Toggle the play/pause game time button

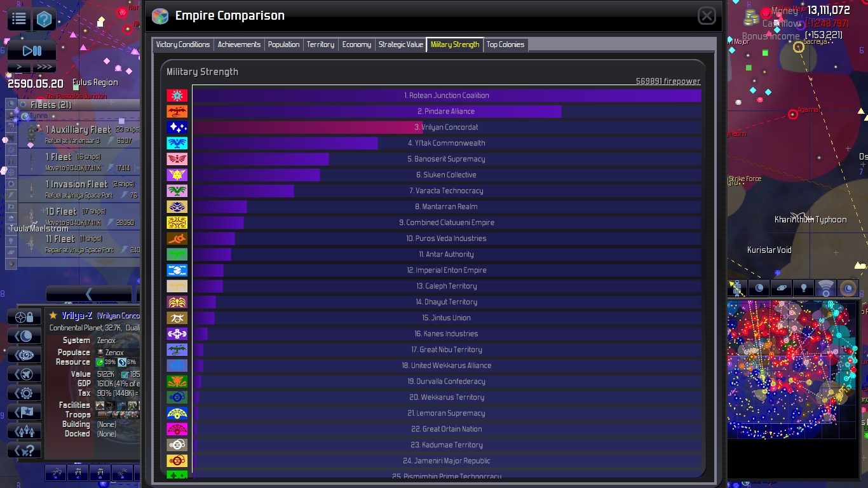click(x=32, y=51)
